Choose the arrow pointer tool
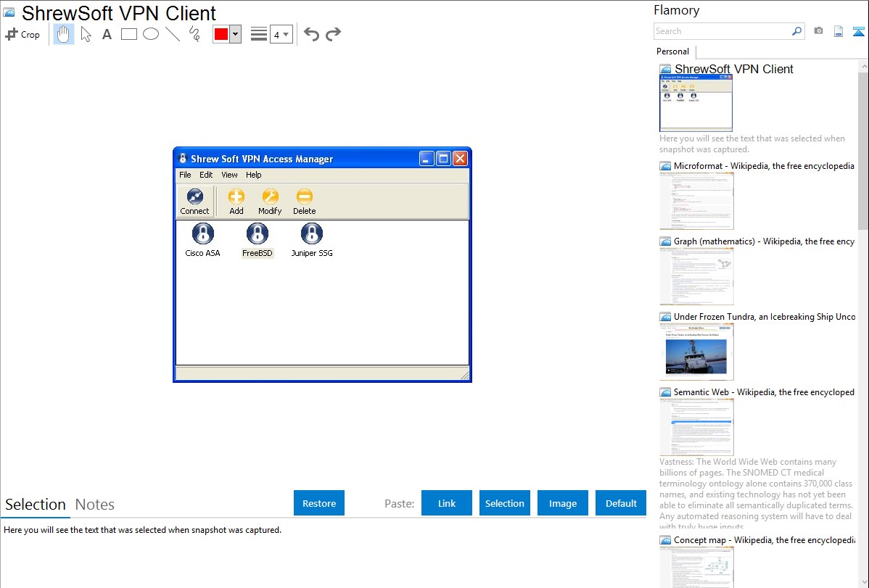The image size is (869, 588). pyautogui.click(x=86, y=34)
